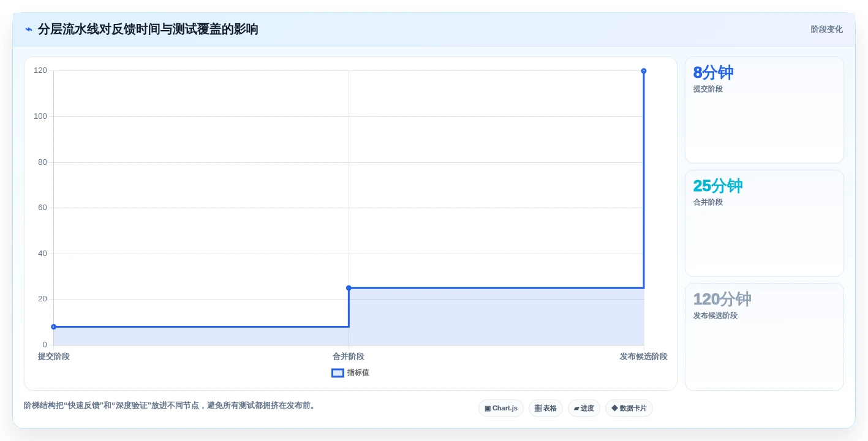Click the 25分钟 value text
This screenshot has width=868, height=441.
718,186
